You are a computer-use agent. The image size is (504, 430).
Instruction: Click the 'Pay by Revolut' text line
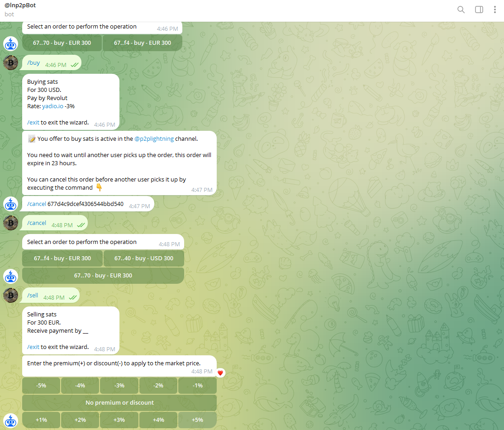[x=47, y=98]
